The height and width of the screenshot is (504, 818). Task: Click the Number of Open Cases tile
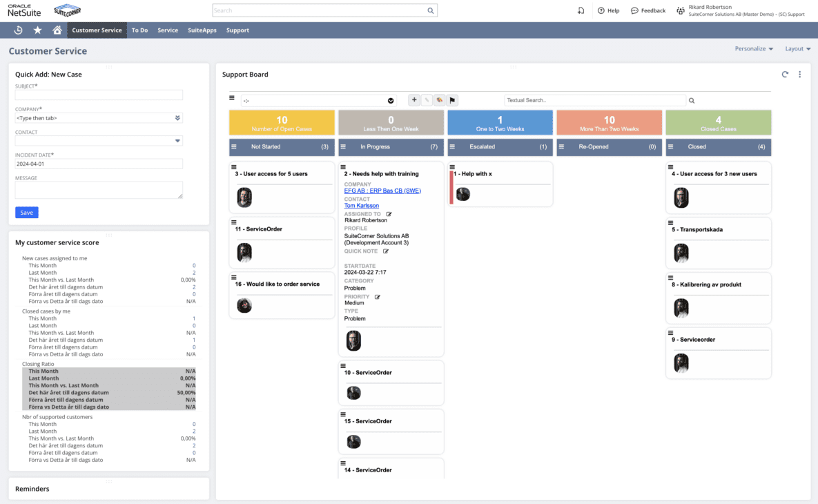(x=282, y=123)
